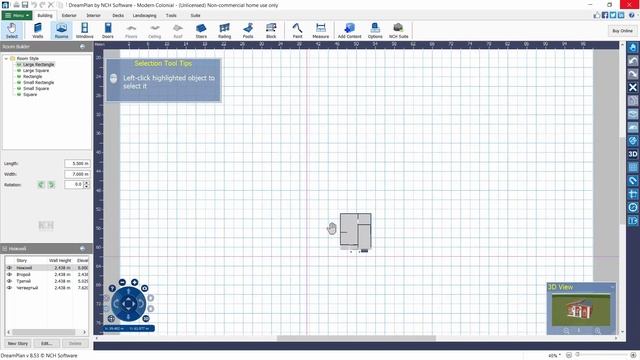The width and height of the screenshot is (640, 360).
Task: Increase rotation with stepper up arrow
Action: point(86,183)
